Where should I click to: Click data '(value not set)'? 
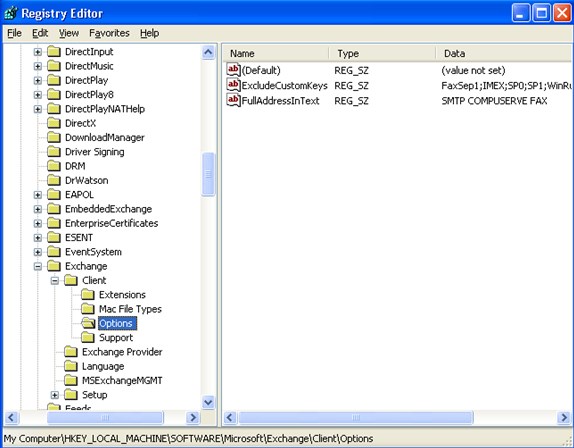click(473, 70)
